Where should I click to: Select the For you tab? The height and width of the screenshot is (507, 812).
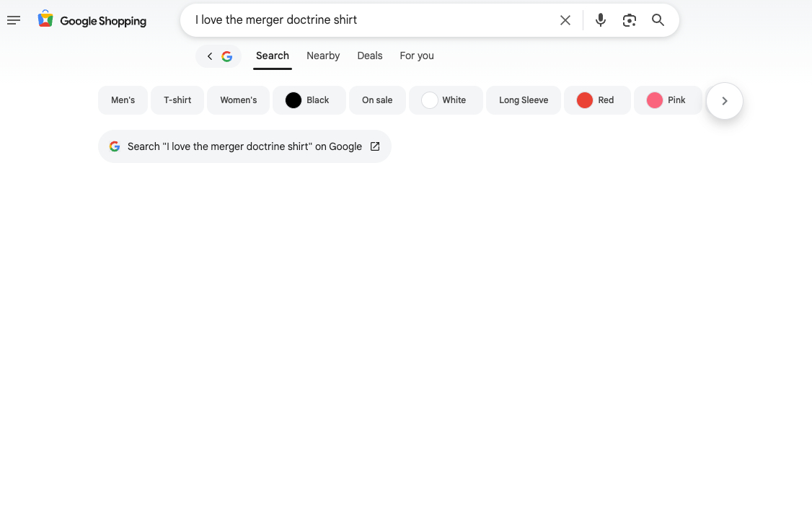coord(417,56)
